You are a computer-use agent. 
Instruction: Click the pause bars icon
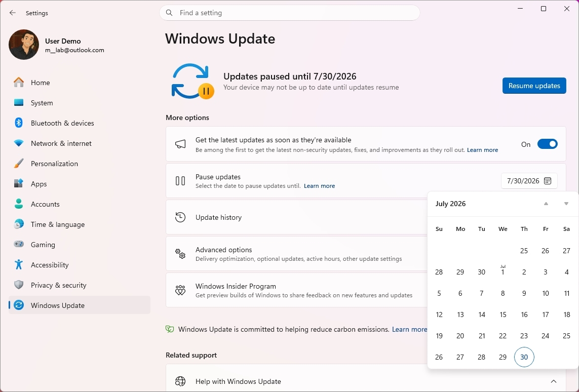click(180, 181)
